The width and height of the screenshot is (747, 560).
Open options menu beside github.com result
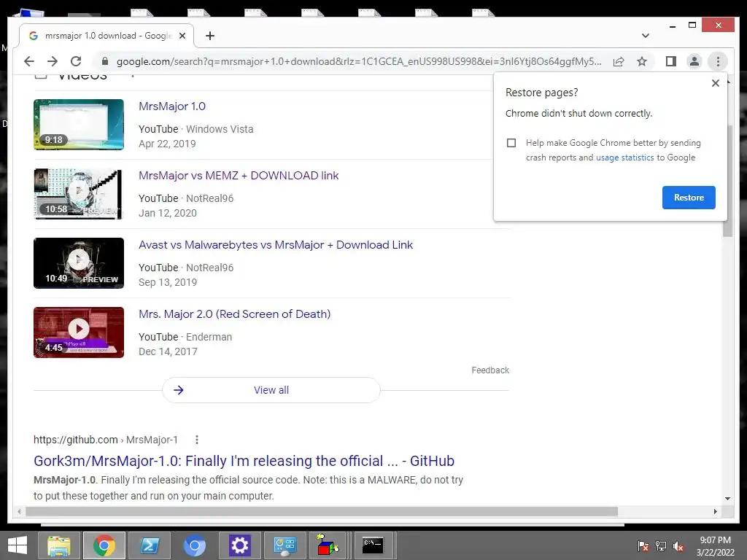(x=197, y=440)
